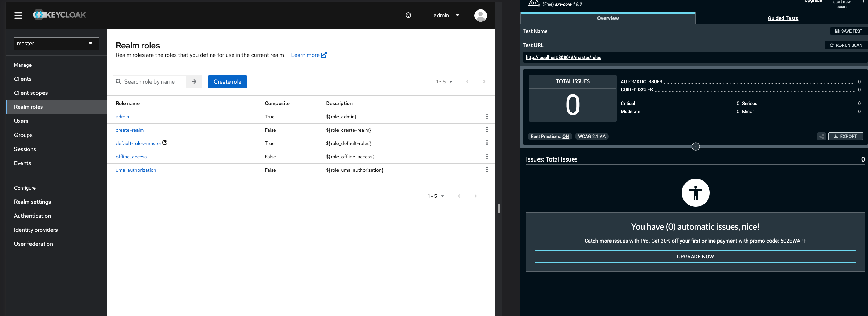Click the top pagination previous-page arrow
The image size is (868, 316).
[x=467, y=81]
